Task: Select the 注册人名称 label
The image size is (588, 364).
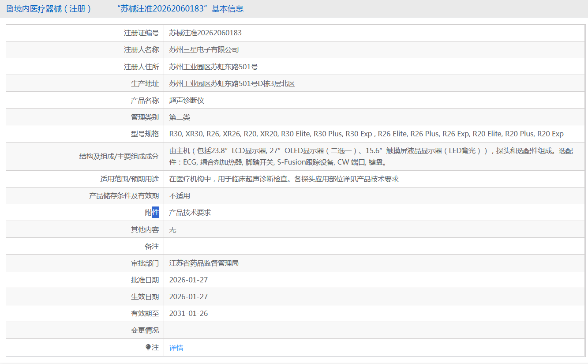Action: pyautogui.click(x=141, y=49)
